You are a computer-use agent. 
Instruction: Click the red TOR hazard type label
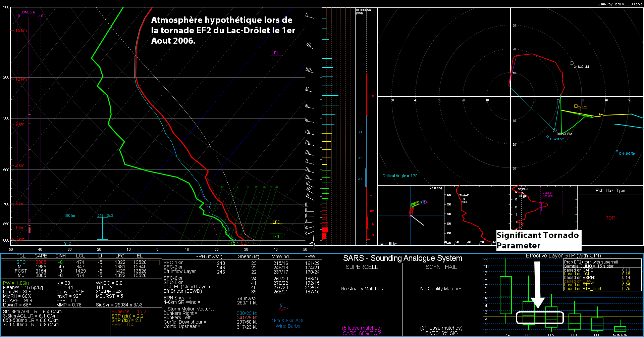(610, 218)
